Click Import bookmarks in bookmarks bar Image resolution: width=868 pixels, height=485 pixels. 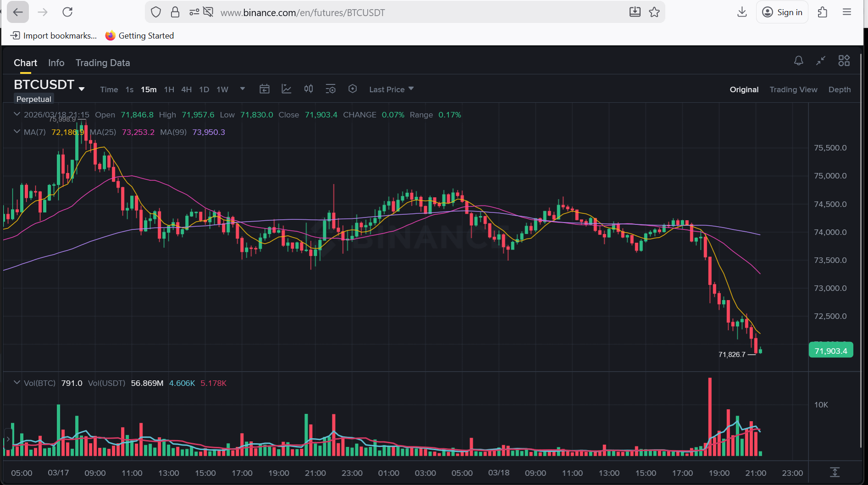(x=54, y=36)
